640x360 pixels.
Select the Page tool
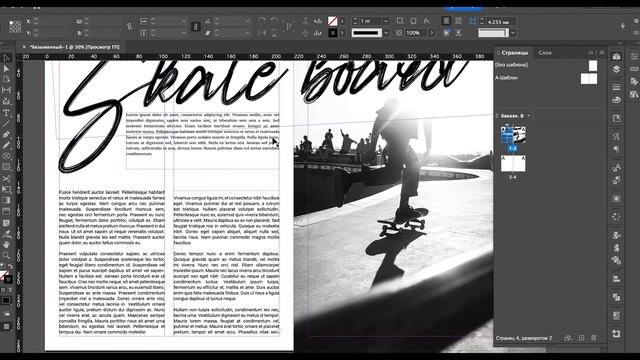[6, 79]
